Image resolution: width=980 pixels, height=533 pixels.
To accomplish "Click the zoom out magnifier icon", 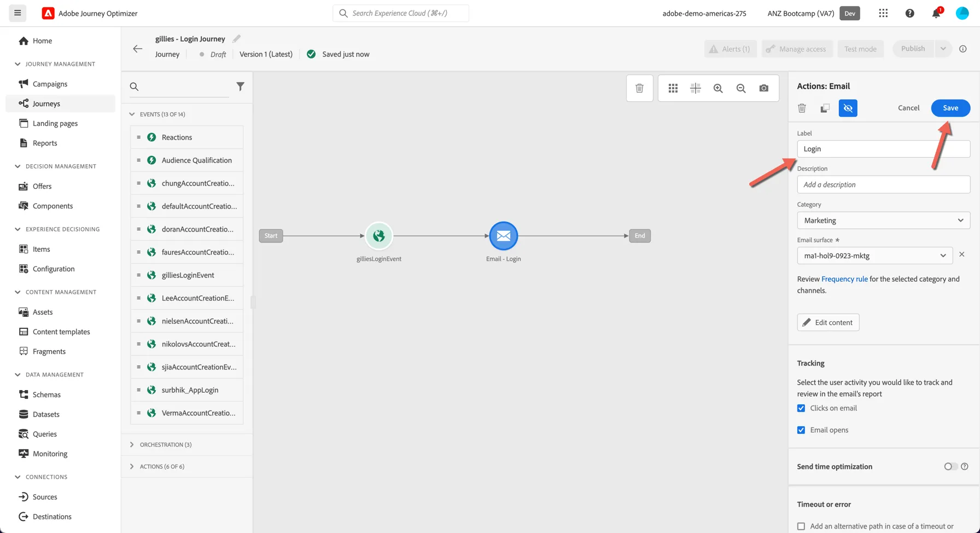I will (741, 88).
